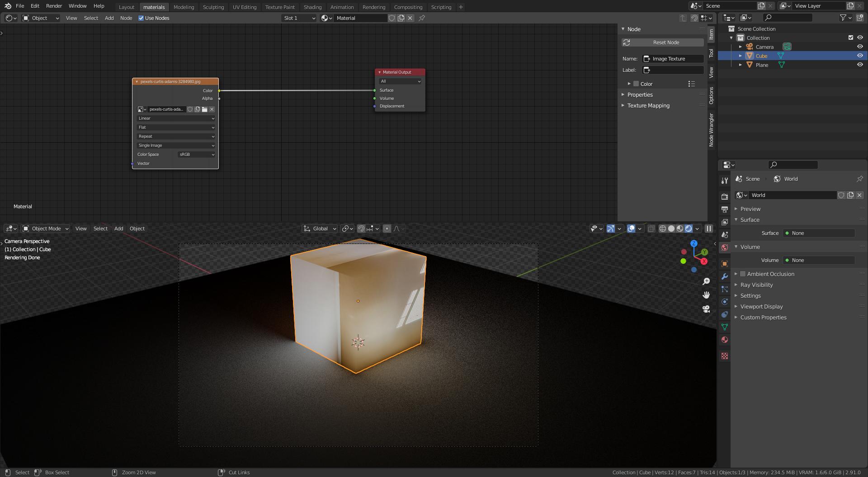Open the Repeat extension dropdown
Viewport: 868px width, 477px height.
[176, 136]
